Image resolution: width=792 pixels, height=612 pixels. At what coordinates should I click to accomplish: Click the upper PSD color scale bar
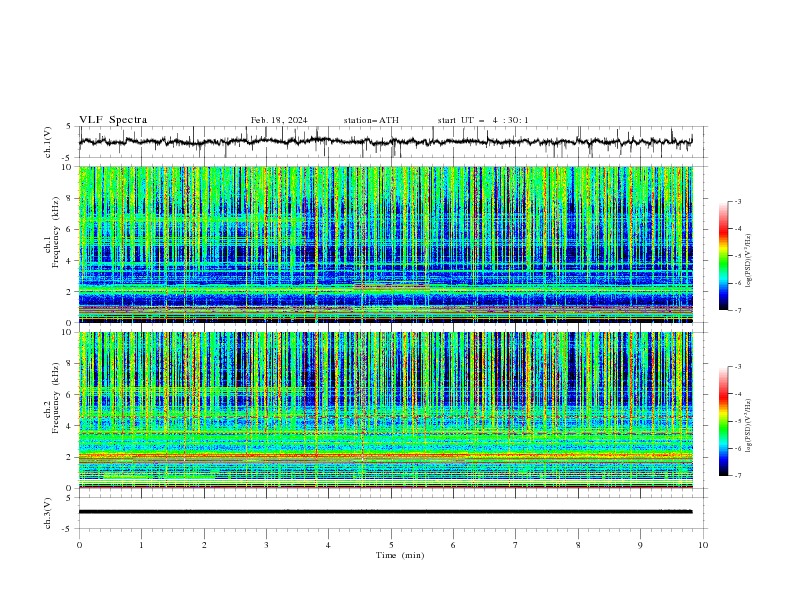pyautogui.click(x=724, y=256)
